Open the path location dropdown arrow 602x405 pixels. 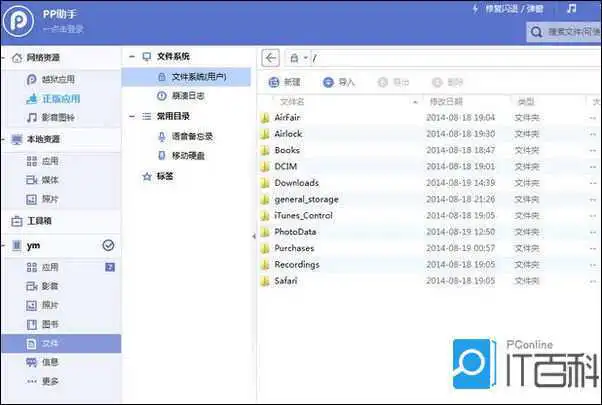(x=306, y=58)
